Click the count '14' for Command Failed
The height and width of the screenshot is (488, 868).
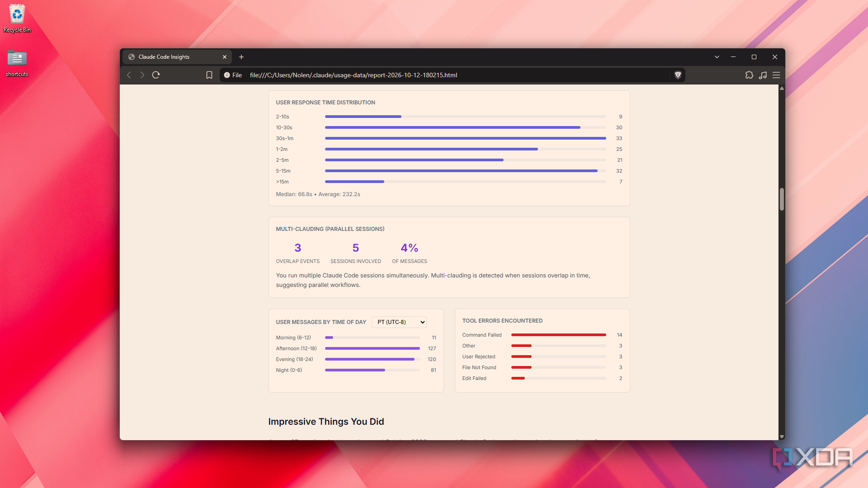coord(619,335)
